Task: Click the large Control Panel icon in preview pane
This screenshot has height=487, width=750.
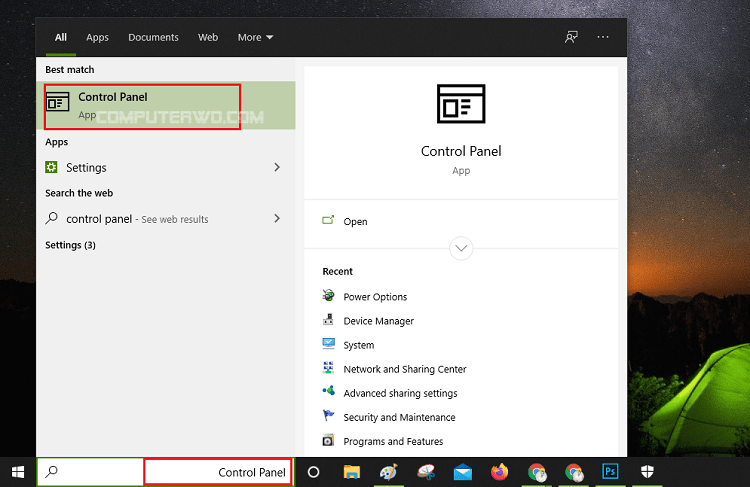Action: [461, 104]
